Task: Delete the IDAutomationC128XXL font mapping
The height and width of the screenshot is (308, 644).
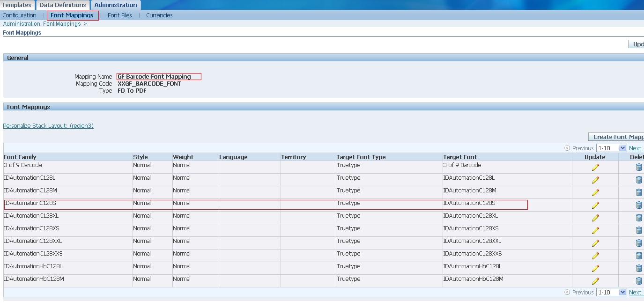Action: [x=638, y=242]
